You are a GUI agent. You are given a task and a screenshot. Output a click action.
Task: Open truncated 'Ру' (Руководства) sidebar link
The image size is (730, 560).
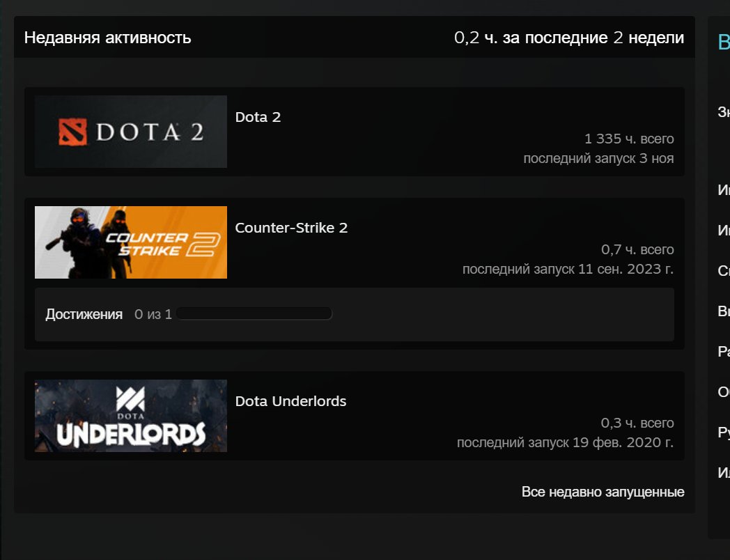pos(724,433)
